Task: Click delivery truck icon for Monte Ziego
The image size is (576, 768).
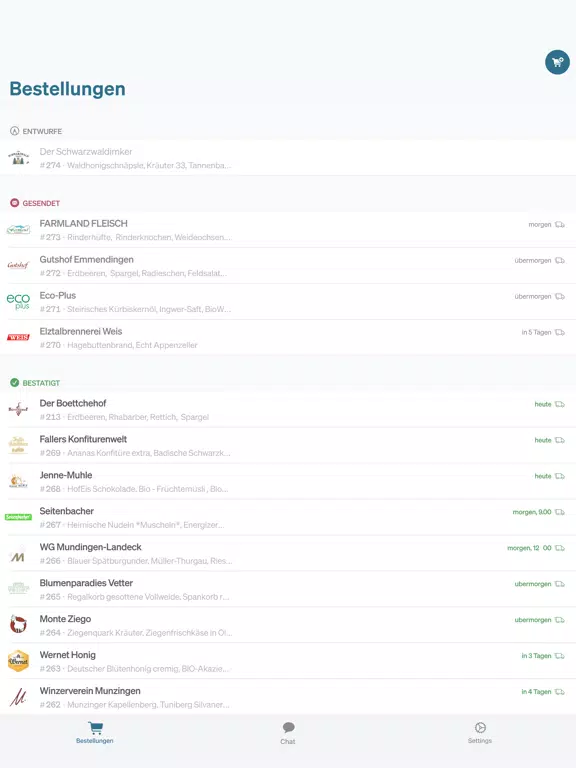Action: 560,620
